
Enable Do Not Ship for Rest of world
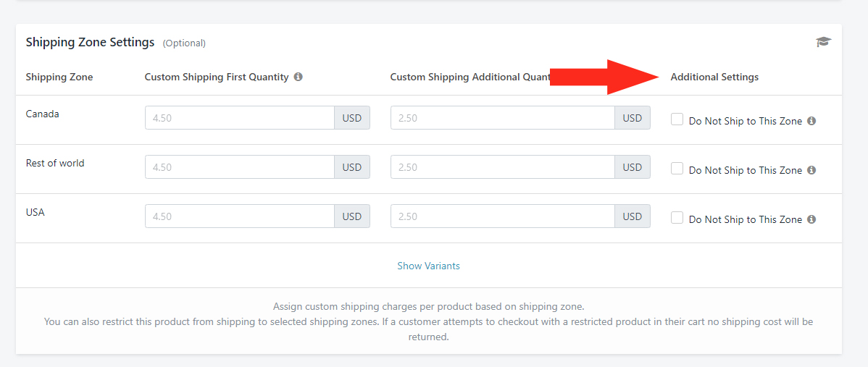pos(677,169)
